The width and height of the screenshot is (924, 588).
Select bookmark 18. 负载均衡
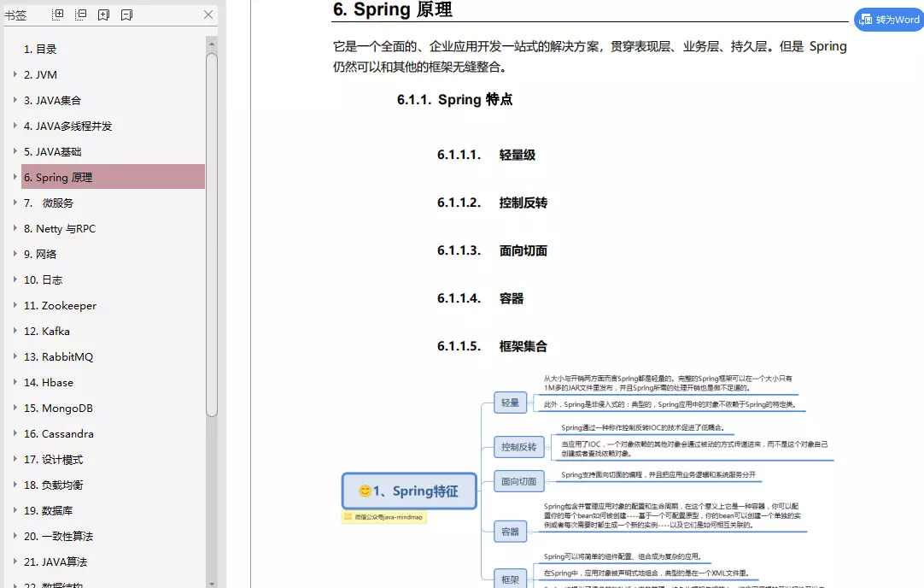[x=54, y=485]
